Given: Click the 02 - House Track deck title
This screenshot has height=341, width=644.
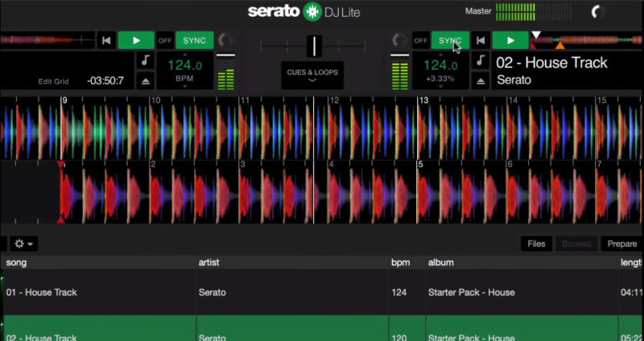Looking at the screenshot, I should (551, 63).
